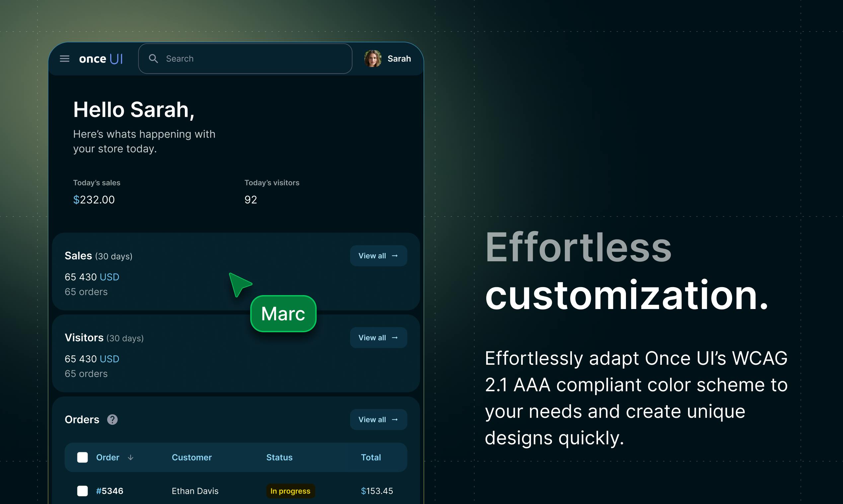
Task: Click the Orders help question mark
Action: tap(113, 420)
